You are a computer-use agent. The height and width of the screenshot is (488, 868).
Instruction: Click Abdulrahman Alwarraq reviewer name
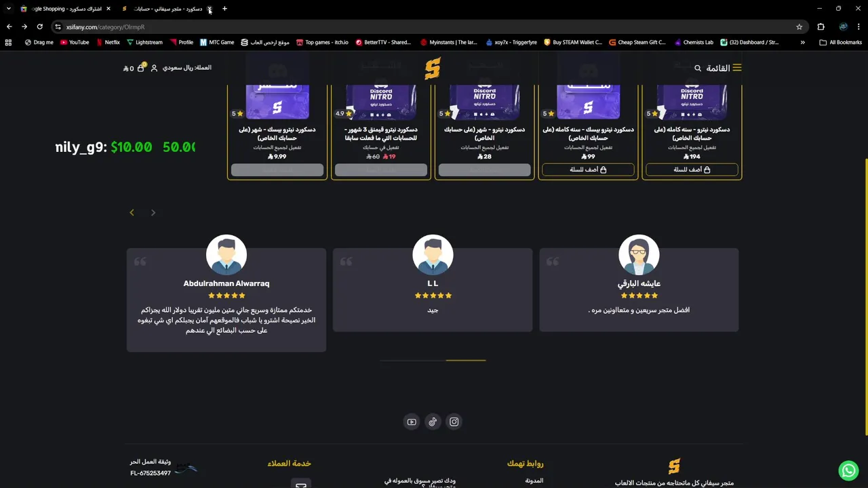click(226, 283)
